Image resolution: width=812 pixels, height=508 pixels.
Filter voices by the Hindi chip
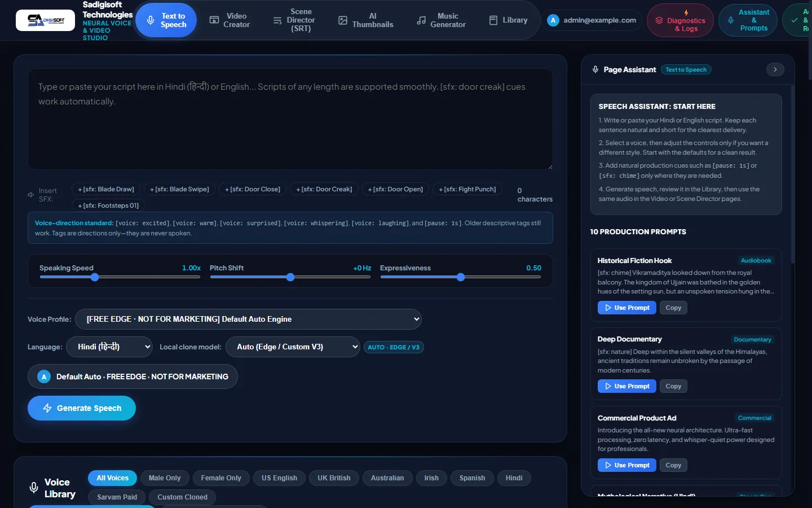point(514,478)
